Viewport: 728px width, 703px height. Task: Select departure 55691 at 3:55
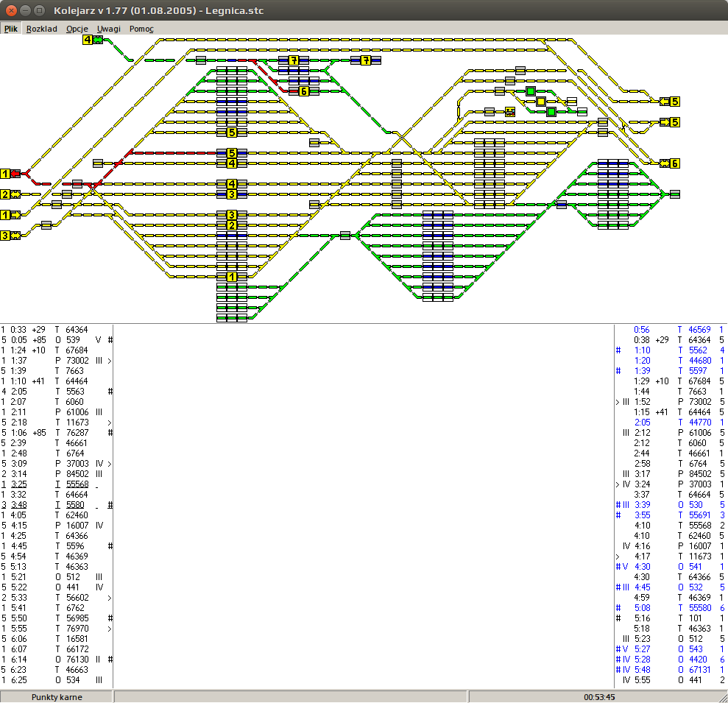click(671, 515)
